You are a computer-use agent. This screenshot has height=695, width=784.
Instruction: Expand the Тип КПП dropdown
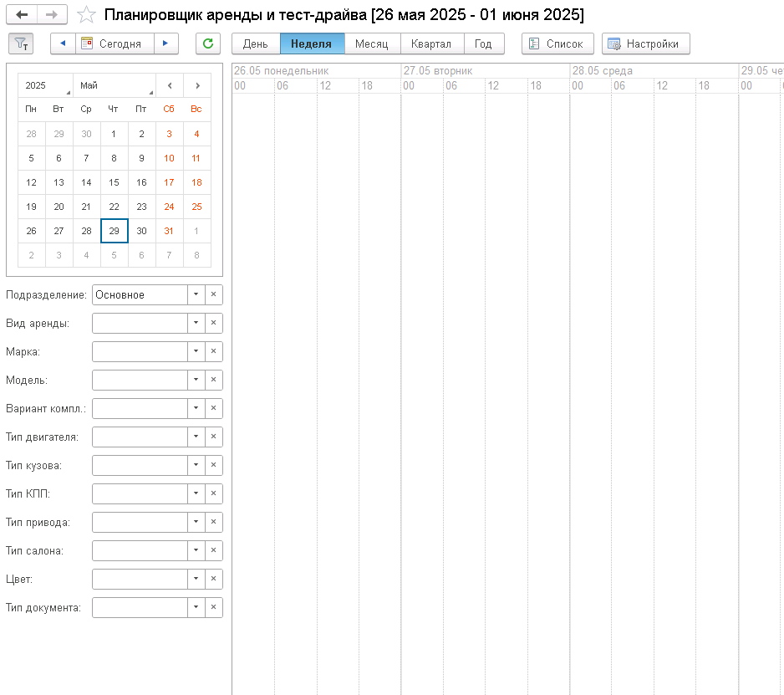[x=196, y=493]
